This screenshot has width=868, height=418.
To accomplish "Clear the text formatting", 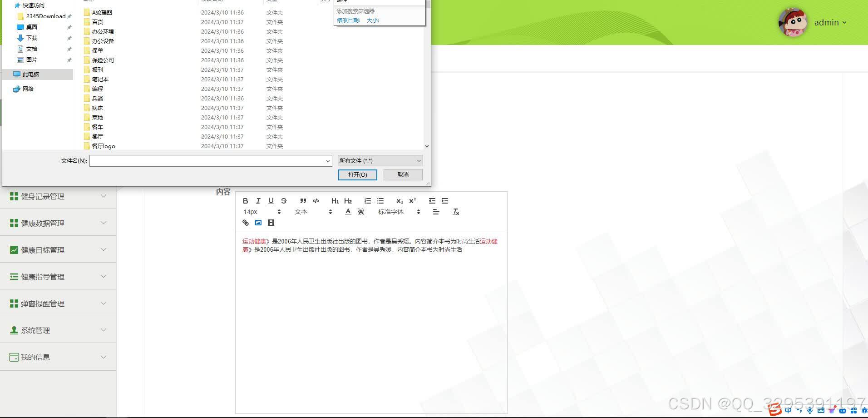I will 456,212.
